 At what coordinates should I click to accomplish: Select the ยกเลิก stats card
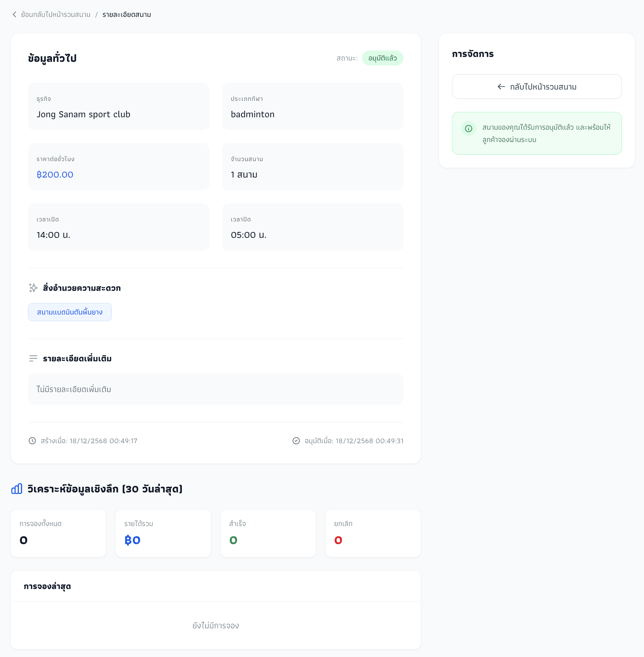coord(373,533)
